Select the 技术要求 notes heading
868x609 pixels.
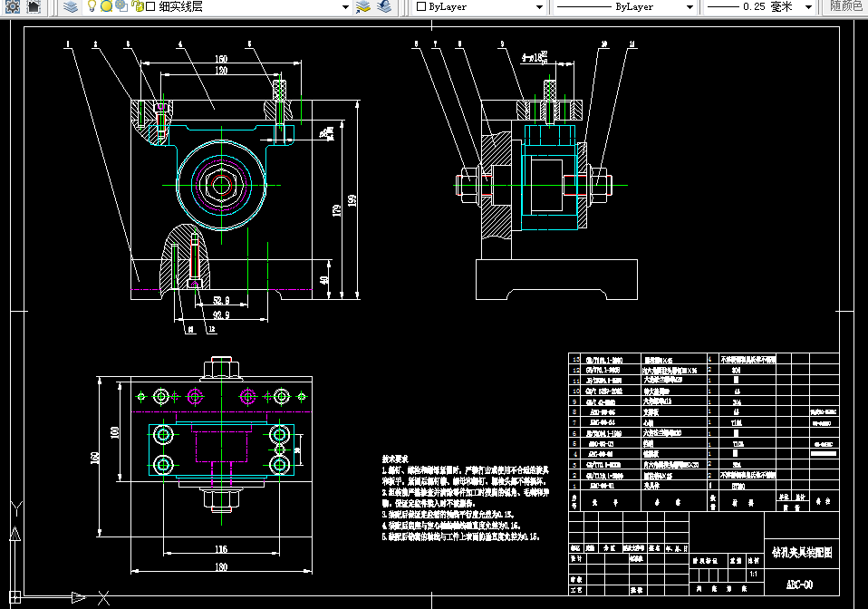[x=395, y=459]
